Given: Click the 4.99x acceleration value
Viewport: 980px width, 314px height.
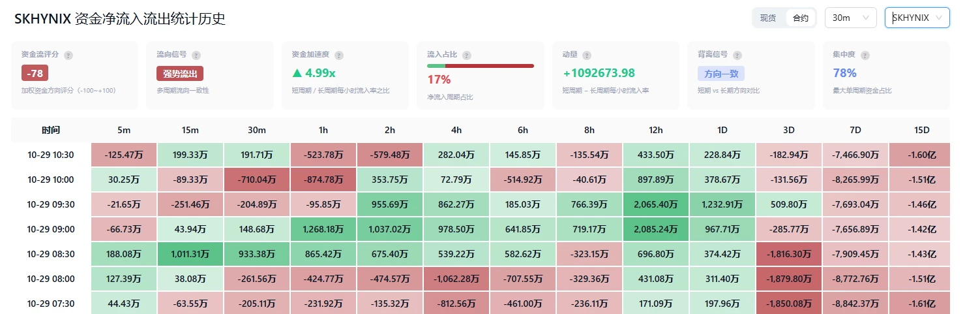Looking at the screenshot, I should [314, 73].
